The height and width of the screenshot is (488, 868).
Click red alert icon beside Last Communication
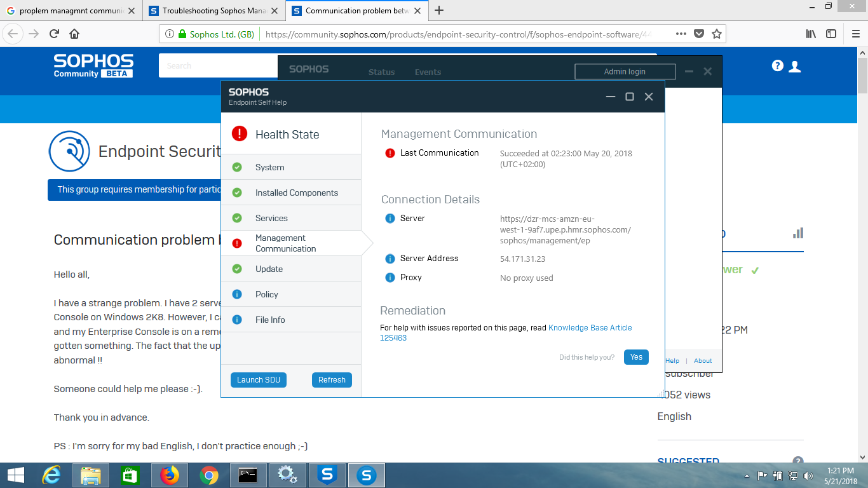point(390,153)
